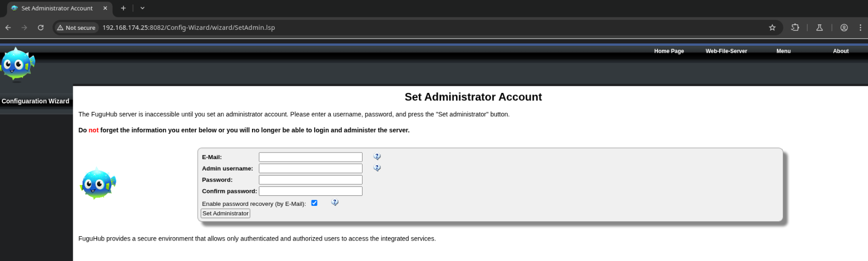Click the Set Administrator button

[226, 213]
